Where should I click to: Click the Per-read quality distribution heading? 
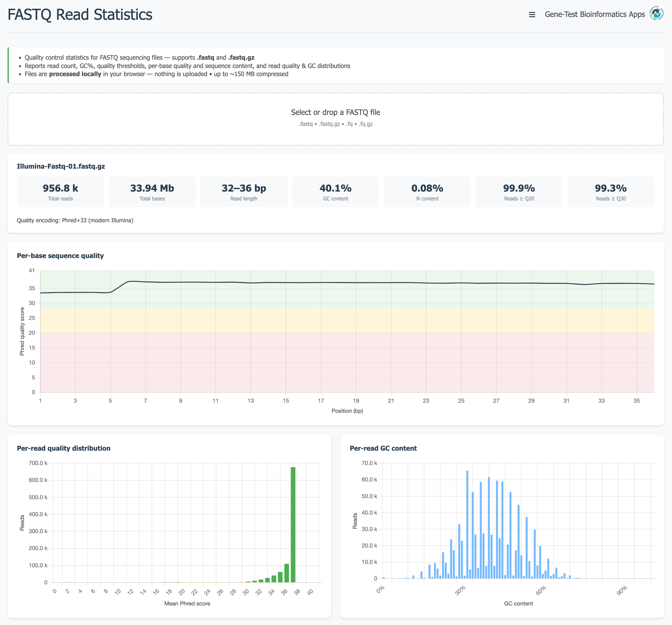64,448
